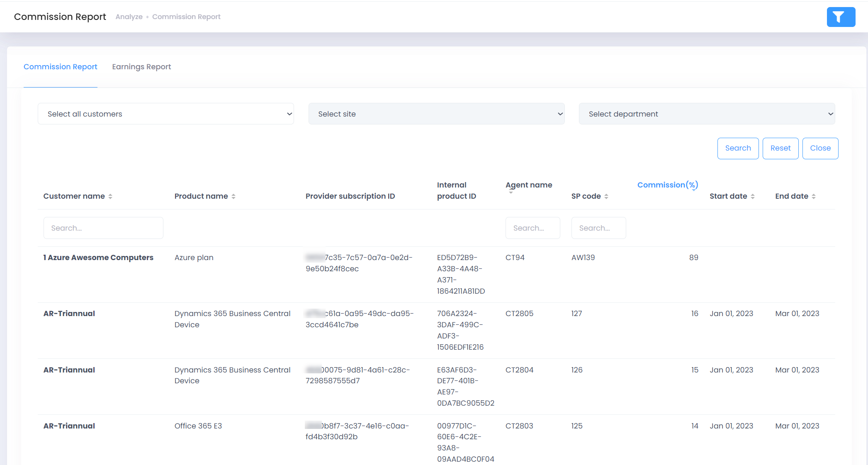Click agent name CT2803

(x=519, y=426)
